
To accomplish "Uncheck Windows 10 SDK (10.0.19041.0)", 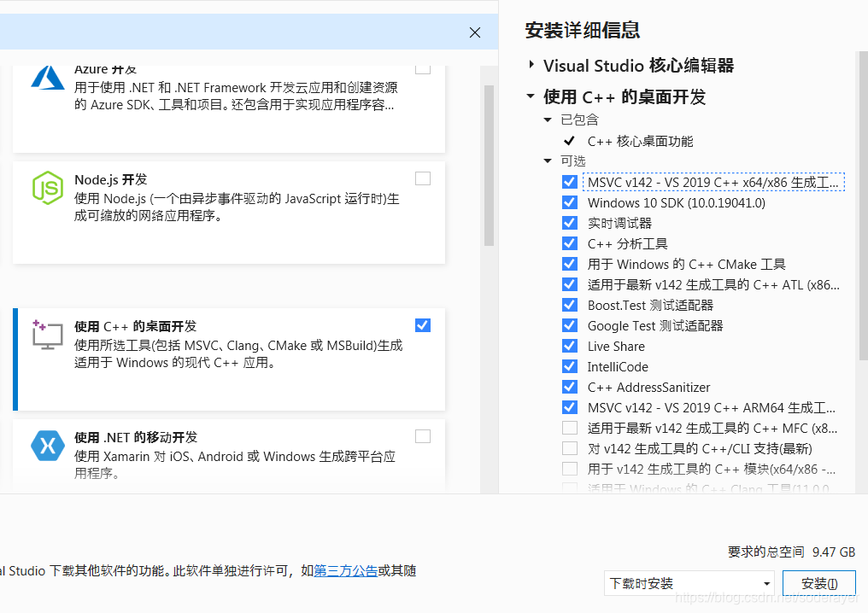I will pyautogui.click(x=570, y=202).
